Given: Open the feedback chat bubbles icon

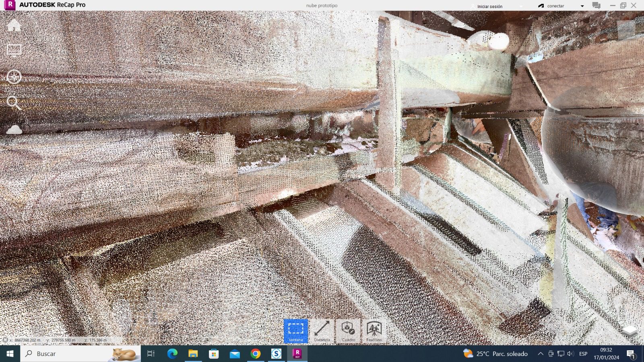Looking at the screenshot, I should coord(596,6).
